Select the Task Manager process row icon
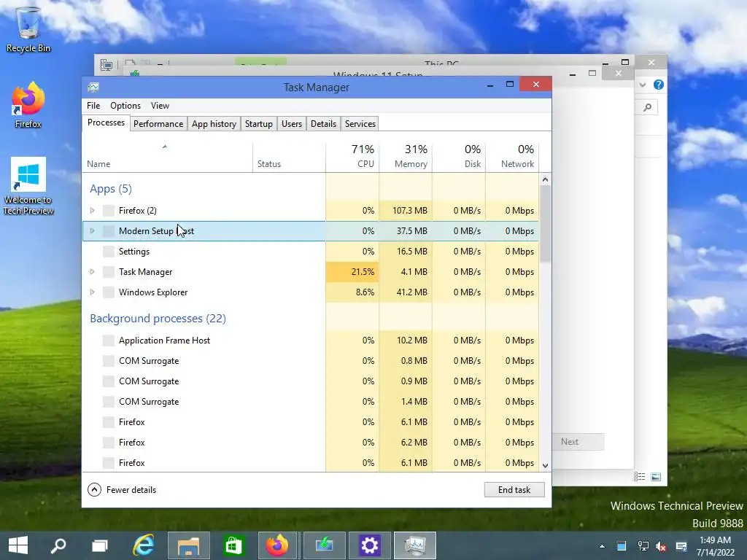The width and height of the screenshot is (747, 560). [x=109, y=272]
